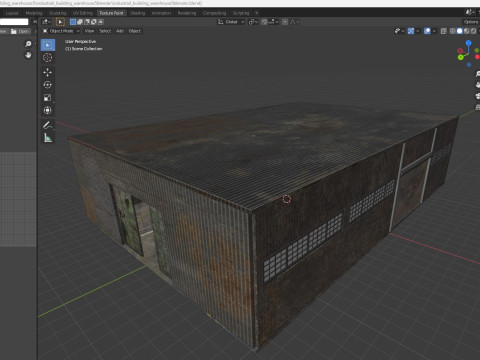Switch to the Shading workspace tab
This screenshot has width=480, height=360.
tap(138, 13)
